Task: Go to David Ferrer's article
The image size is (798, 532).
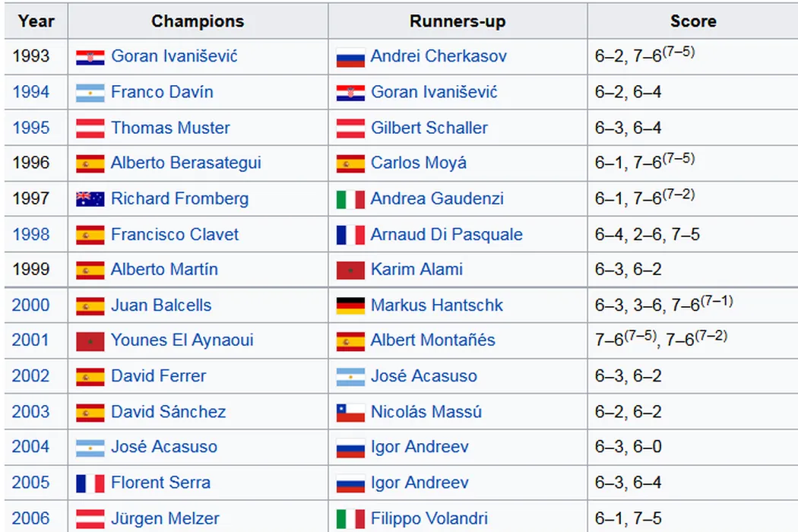Action: point(158,375)
